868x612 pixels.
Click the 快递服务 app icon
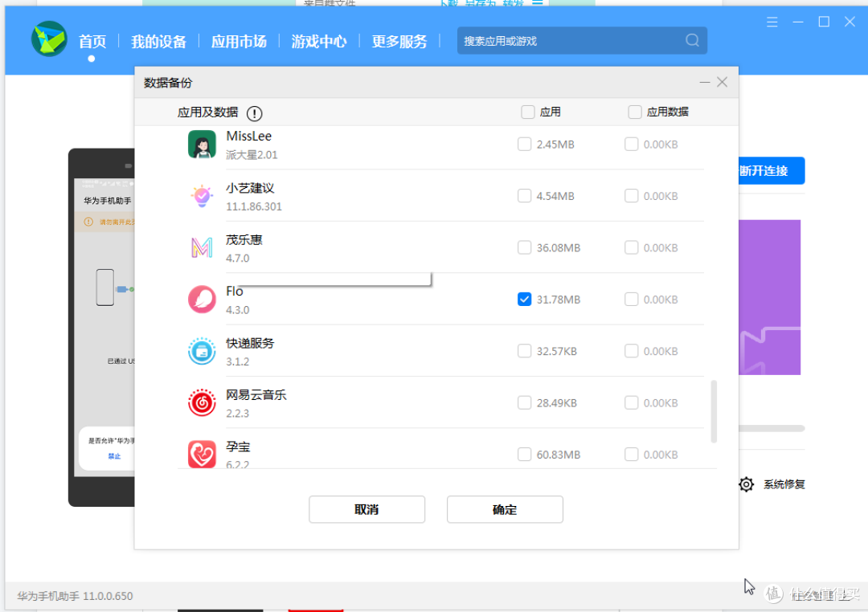202,351
